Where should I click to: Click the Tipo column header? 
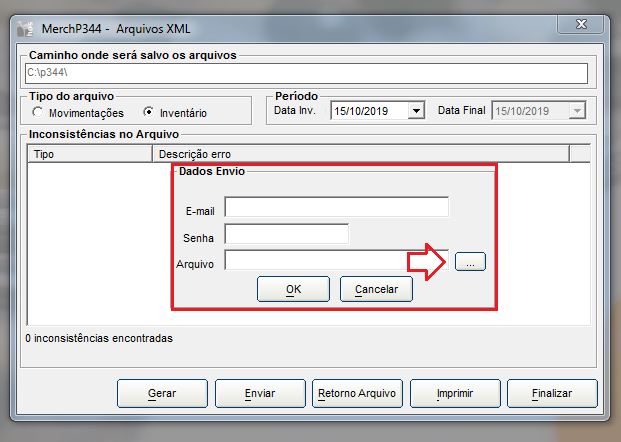tap(90, 154)
